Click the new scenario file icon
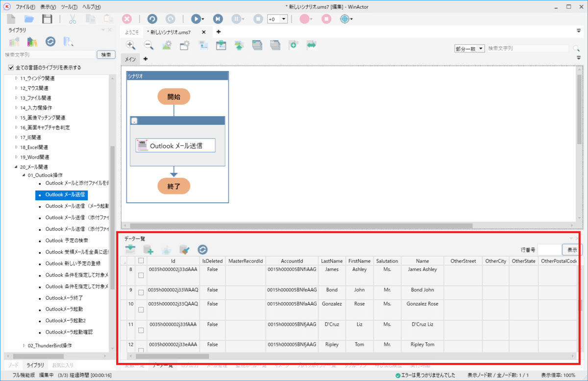Screen dimensions: 588x381 coord(11,19)
